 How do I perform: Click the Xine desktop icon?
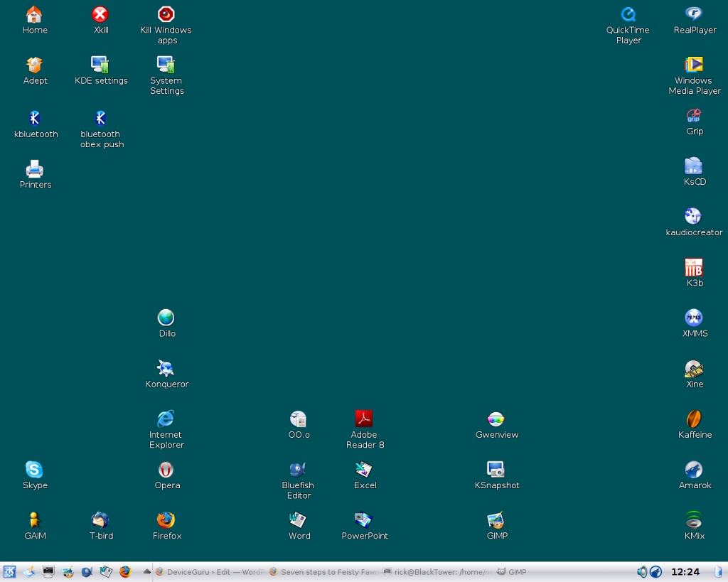click(x=694, y=369)
